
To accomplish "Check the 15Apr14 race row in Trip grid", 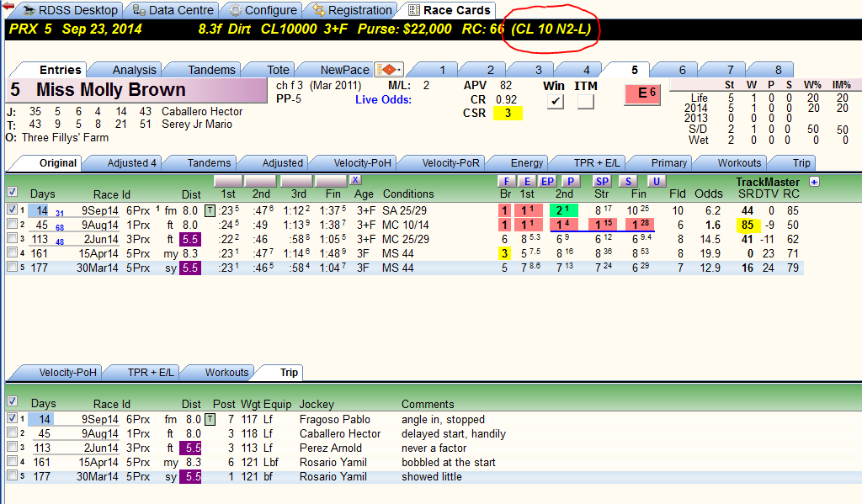I will pos(12,461).
